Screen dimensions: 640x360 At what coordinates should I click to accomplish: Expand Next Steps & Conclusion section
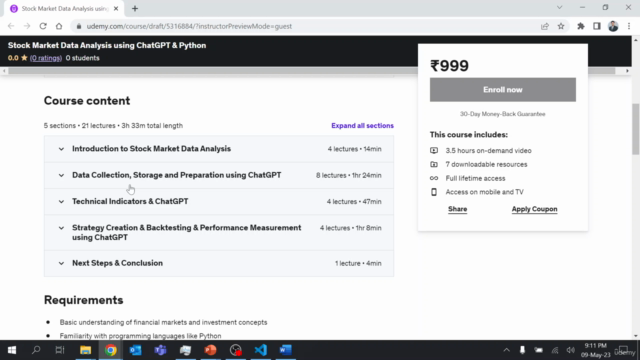(219, 263)
